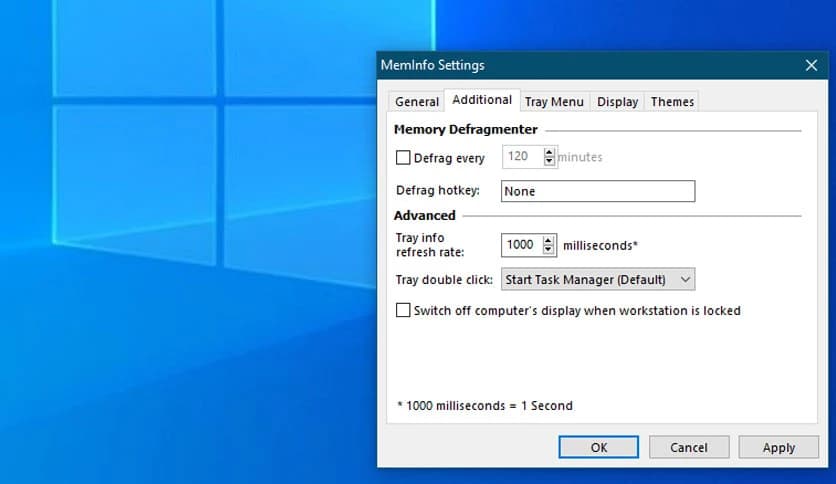Enable the Defrag every checkbox
The height and width of the screenshot is (484, 836).
click(404, 157)
